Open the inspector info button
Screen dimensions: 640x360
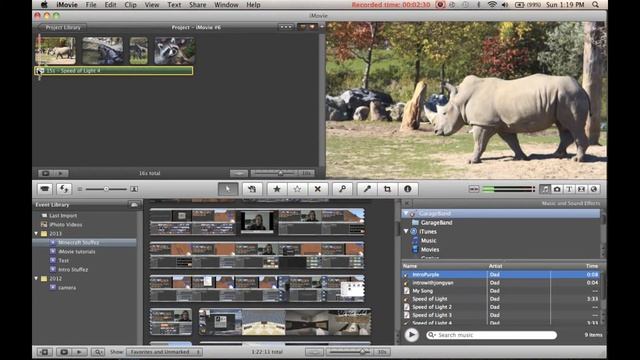(407, 189)
